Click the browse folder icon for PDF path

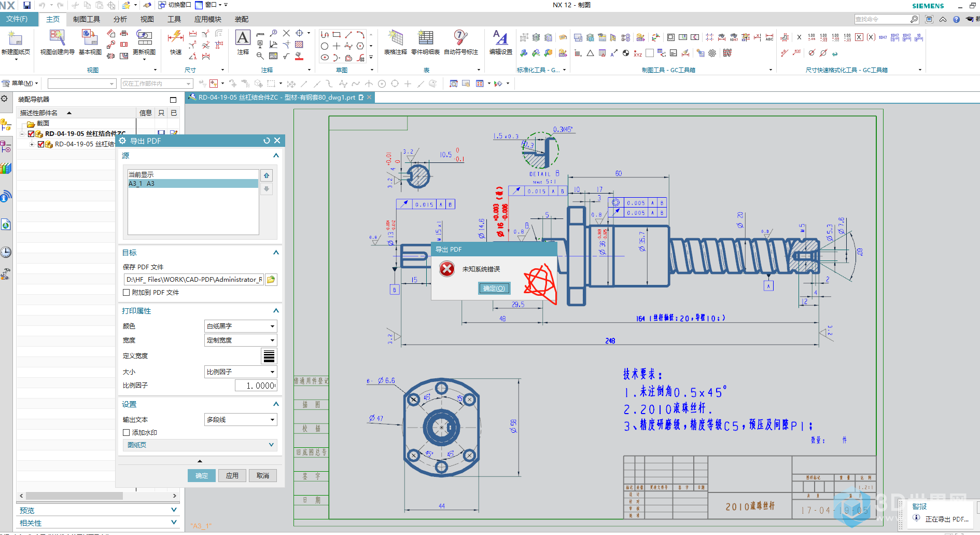coord(271,280)
